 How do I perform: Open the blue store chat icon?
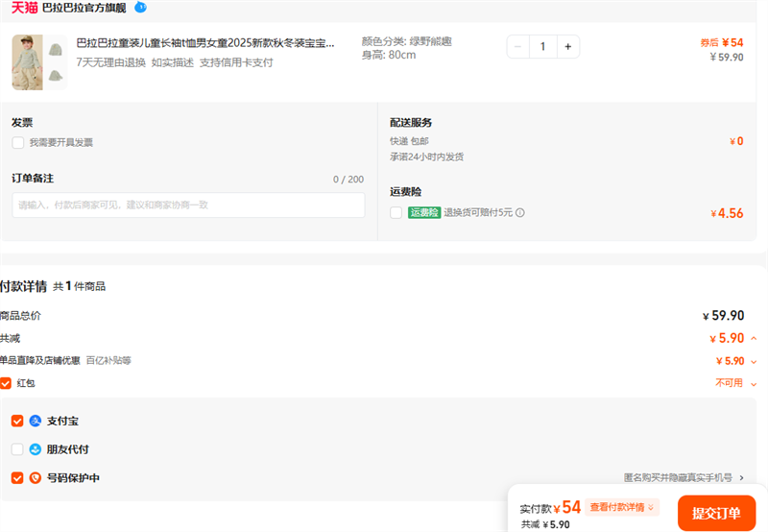pos(141,8)
